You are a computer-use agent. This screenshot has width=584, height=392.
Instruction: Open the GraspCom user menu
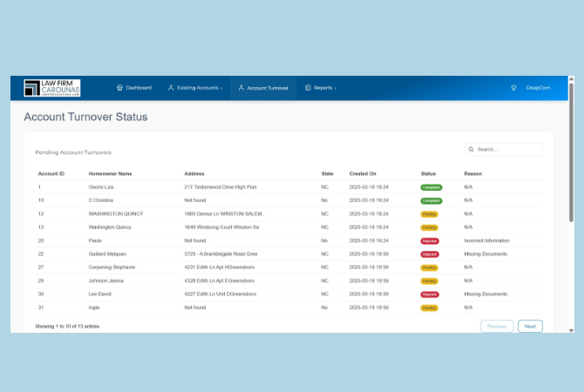pos(538,88)
